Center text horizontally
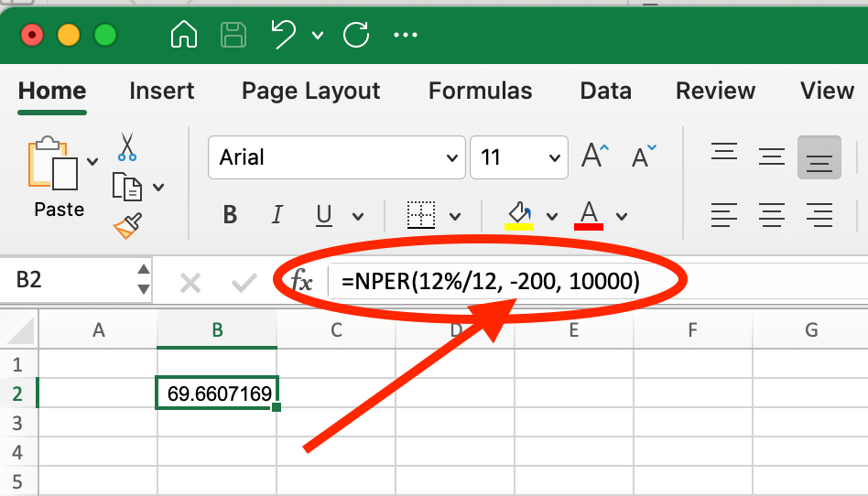This screenshot has width=868, height=496. pyautogui.click(x=772, y=215)
